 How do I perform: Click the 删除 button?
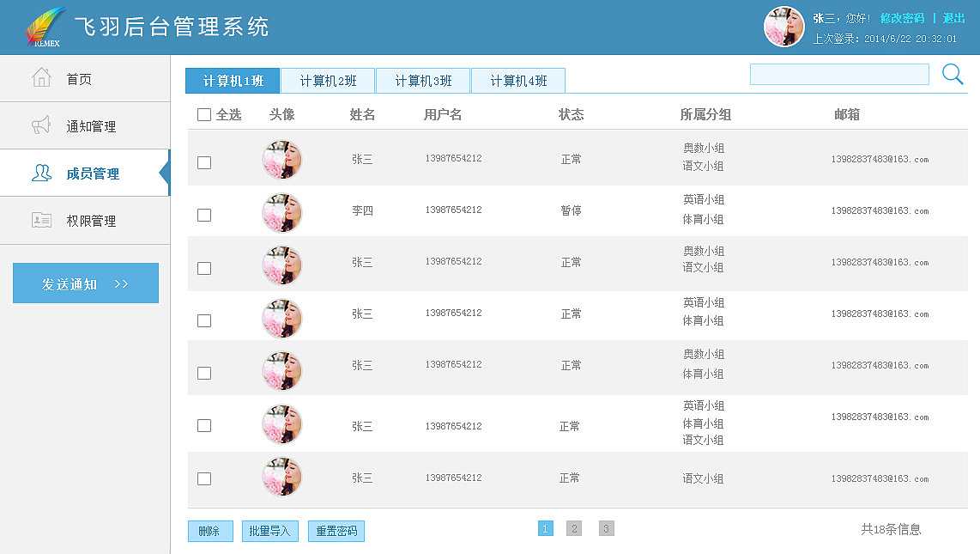(x=210, y=531)
